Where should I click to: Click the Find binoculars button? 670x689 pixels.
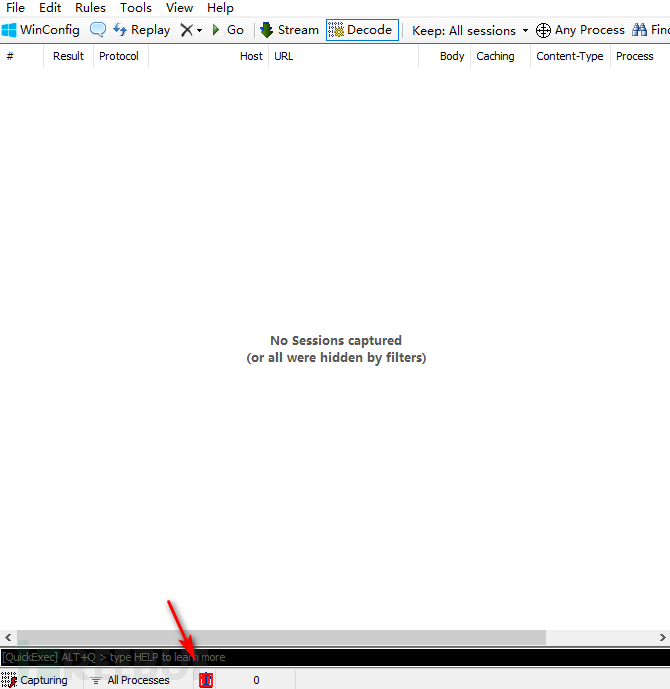click(650, 30)
